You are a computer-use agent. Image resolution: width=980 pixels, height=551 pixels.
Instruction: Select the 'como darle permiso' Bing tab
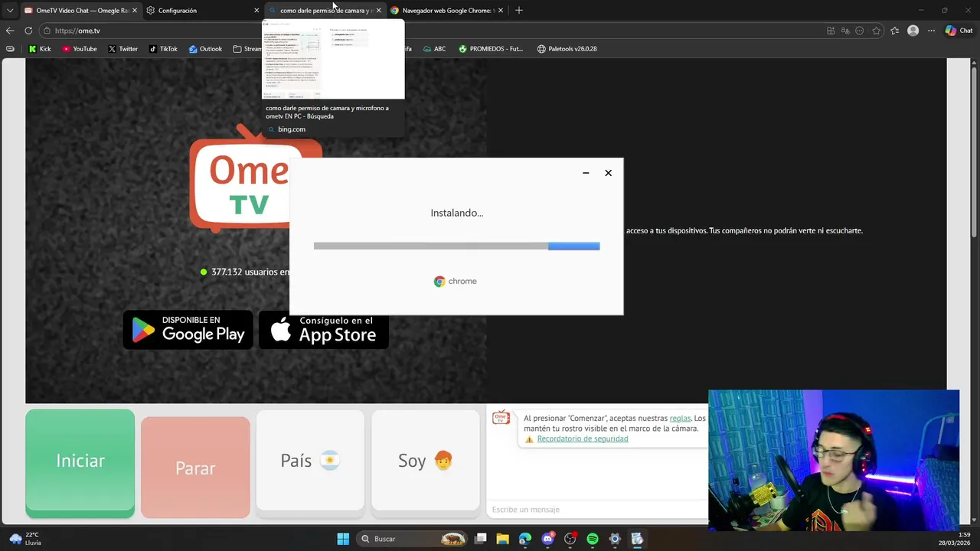click(325, 11)
